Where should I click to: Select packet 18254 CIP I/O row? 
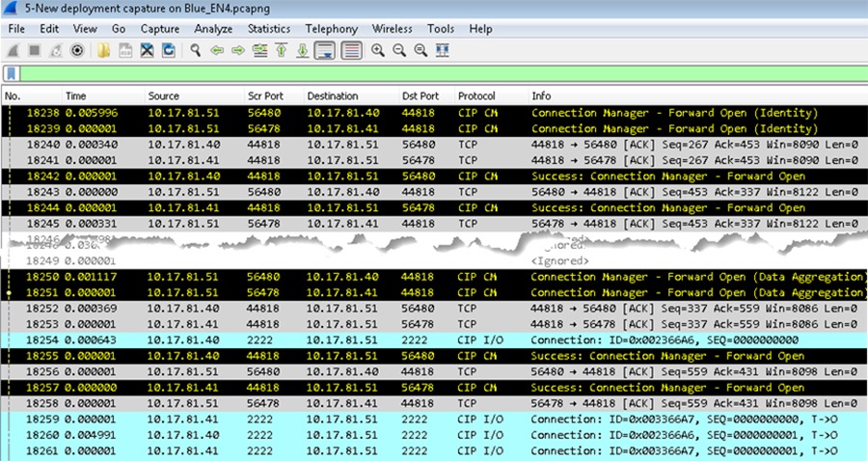[x=435, y=339]
